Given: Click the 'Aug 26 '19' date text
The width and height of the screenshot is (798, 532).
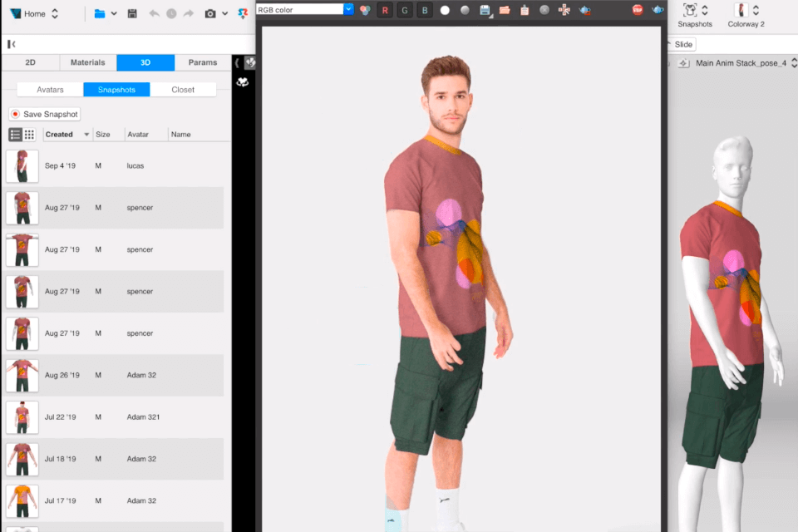Looking at the screenshot, I should point(62,375).
